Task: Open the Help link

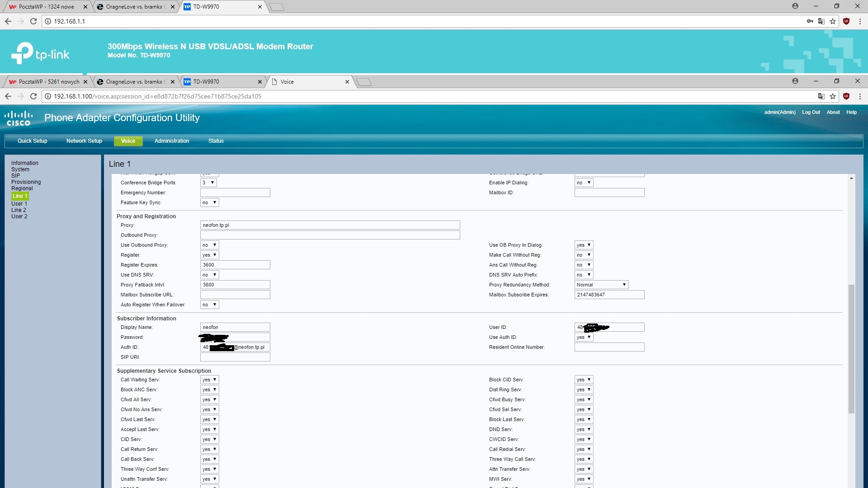Action: click(852, 112)
